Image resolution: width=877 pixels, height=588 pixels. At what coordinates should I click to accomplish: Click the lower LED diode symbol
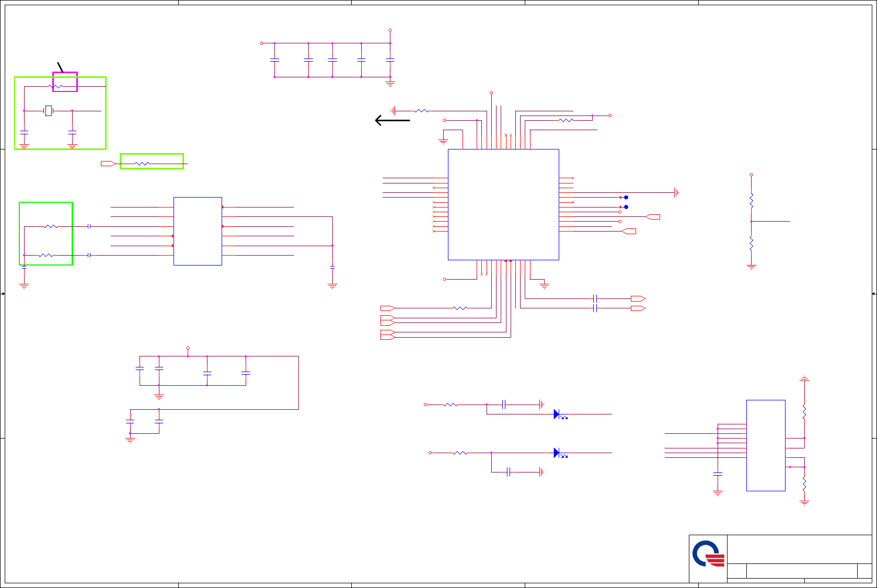[560, 454]
